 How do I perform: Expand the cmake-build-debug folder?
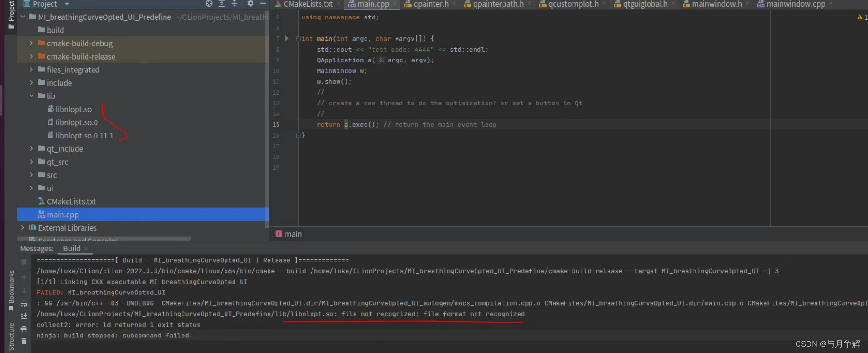click(x=31, y=43)
